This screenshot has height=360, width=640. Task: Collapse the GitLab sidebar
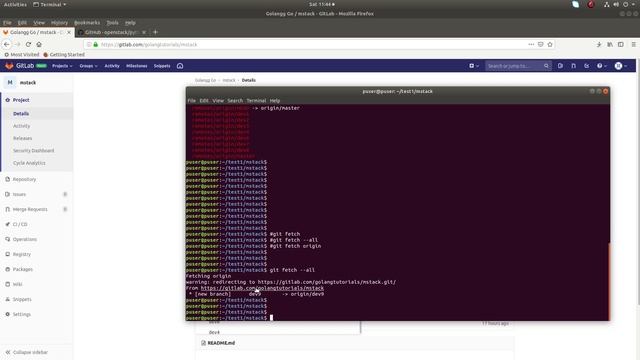[x=26, y=352]
